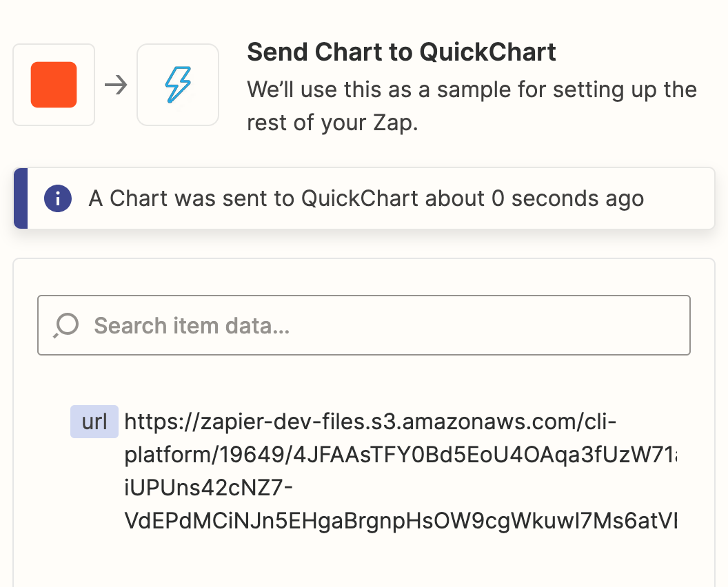Click the Send Chart to QuickChart heading

pos(401,52)
